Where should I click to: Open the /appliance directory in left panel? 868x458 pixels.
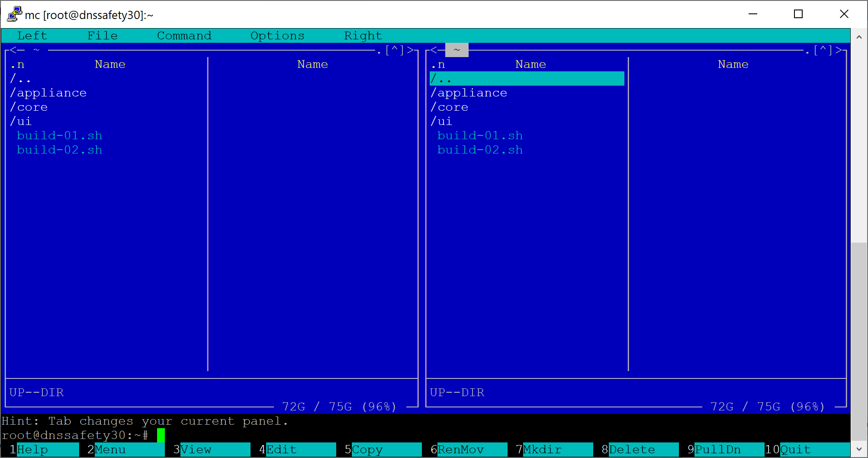click(48, 93)
